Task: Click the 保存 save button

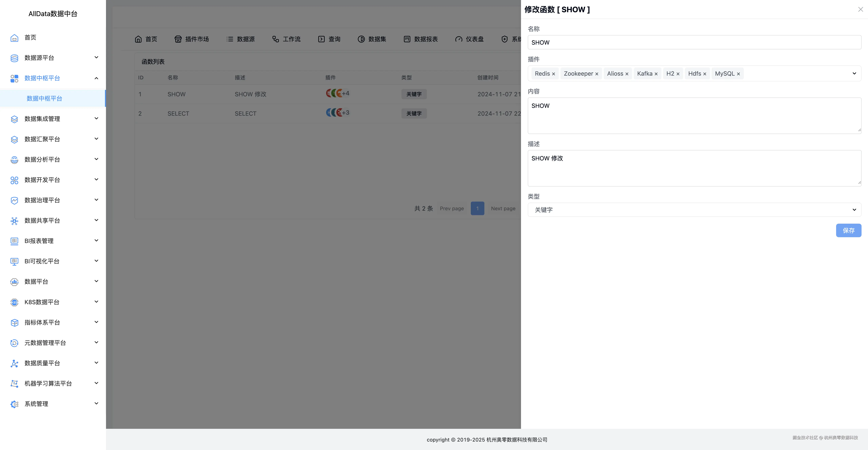Action: pyautogui.click(x=849, y=230)
